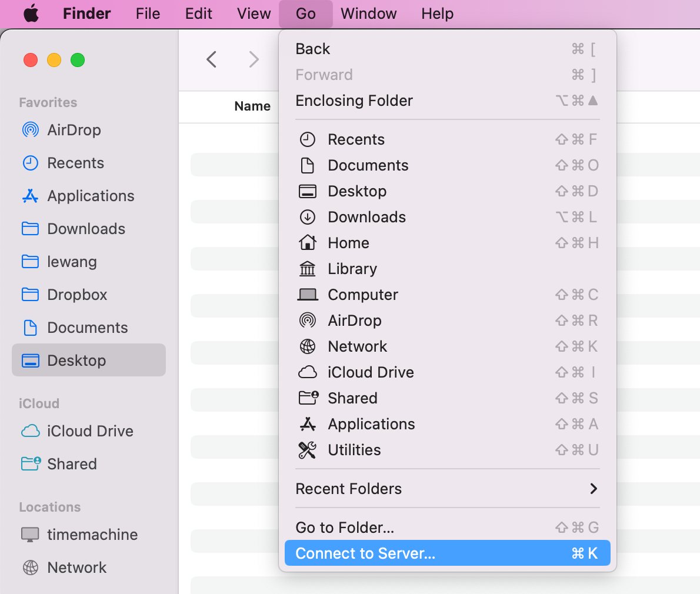Choose Home text in Go menu

click(349, 243)
